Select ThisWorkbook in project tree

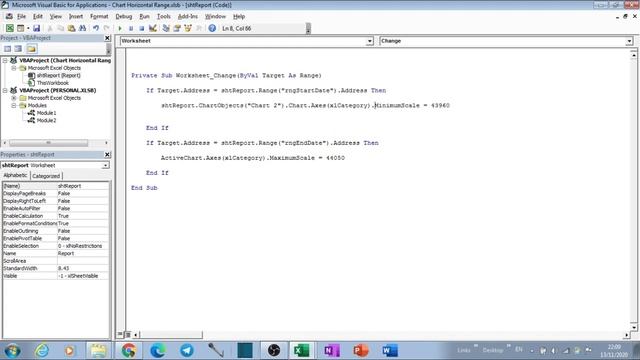click(x=53, y=83)
